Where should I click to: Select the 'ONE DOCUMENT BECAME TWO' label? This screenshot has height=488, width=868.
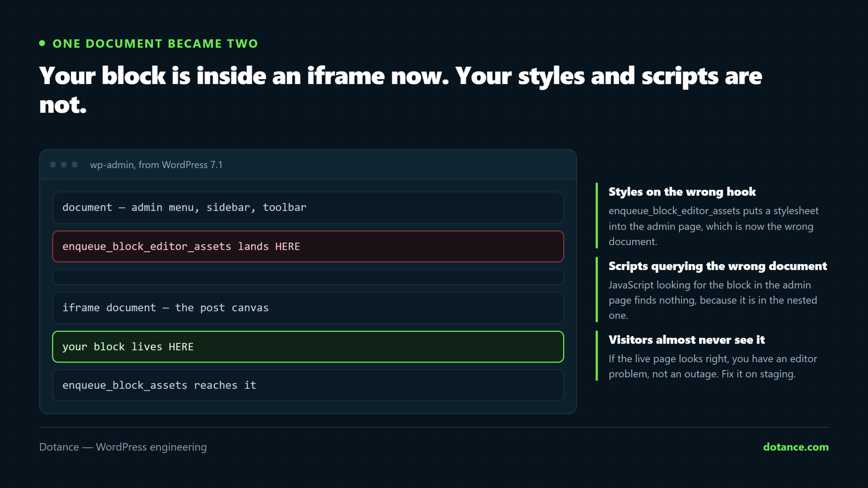pyautogui.click(x=155, y=43)
